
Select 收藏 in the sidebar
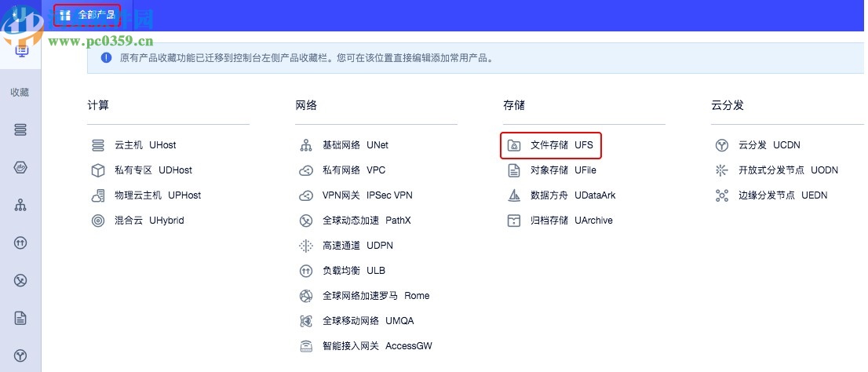point(20,93)
